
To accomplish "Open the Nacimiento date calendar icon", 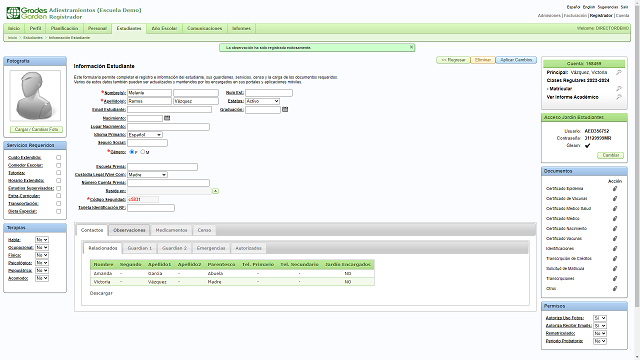I will click(x=167, y=118).
